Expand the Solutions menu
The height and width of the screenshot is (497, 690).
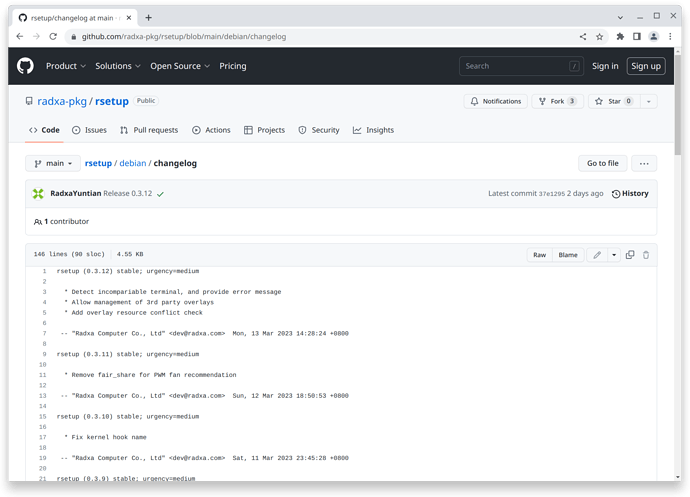[x=118, y=66]
